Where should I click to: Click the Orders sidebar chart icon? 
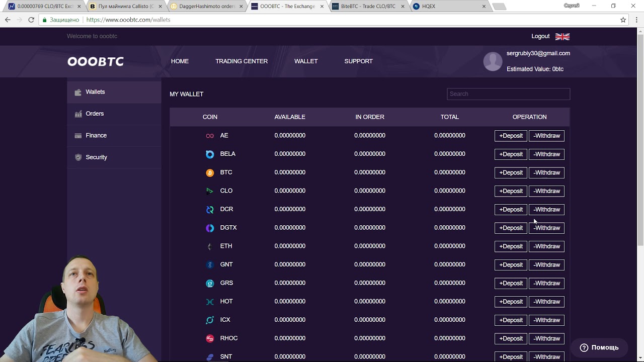pyautogui.click(x=78, y=114)
